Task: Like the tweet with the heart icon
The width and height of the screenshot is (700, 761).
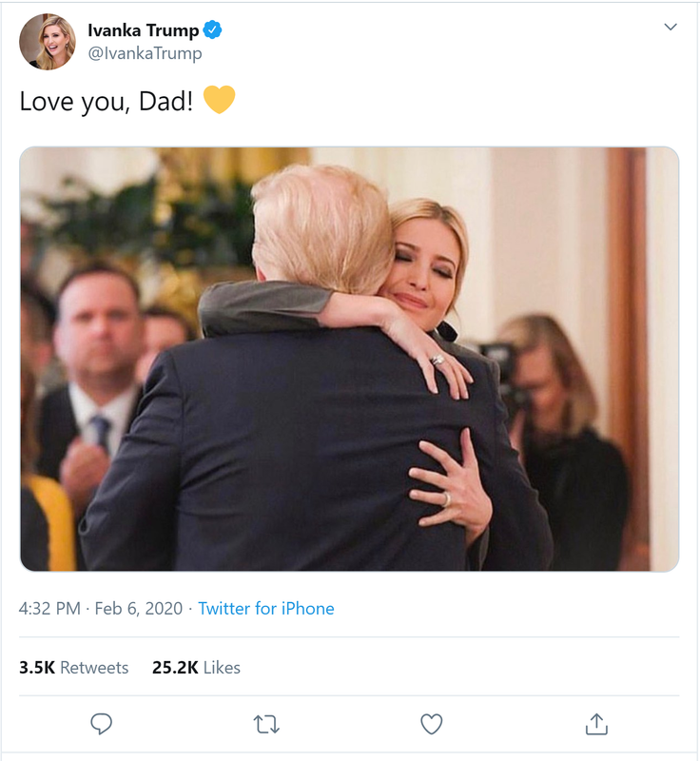Action: tap(432, 724)
